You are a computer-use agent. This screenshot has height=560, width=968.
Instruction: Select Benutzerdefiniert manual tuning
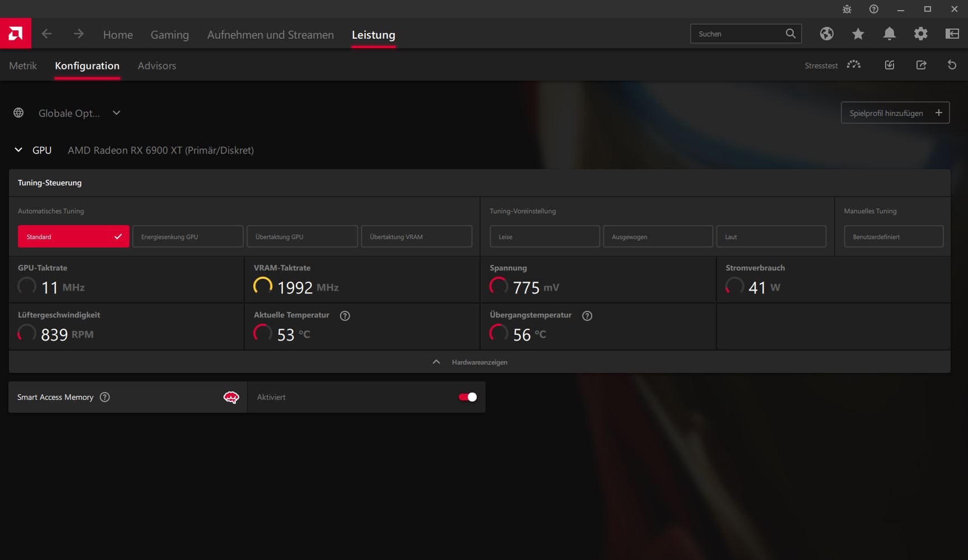[893, 236]
